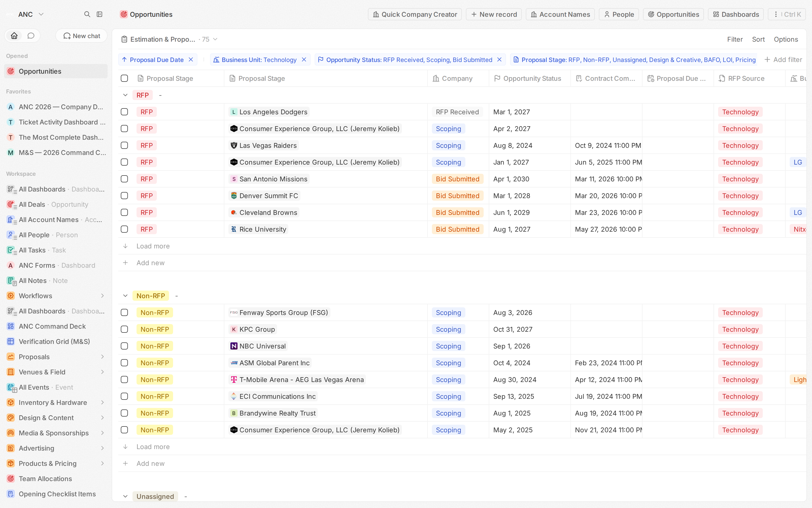The width and height of the screenshot is (812, 508).
Task: Remove the Business Unit: Technology filter
Action: [x=304, y=59]
